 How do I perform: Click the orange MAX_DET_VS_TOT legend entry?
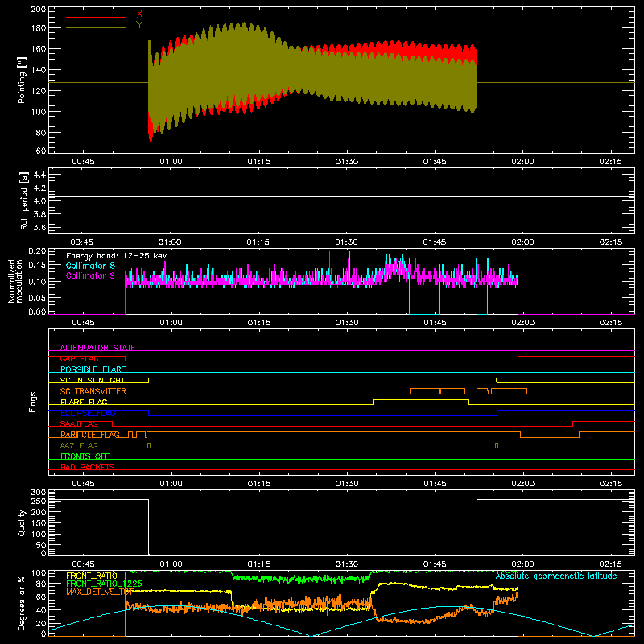tap(99, 592)
